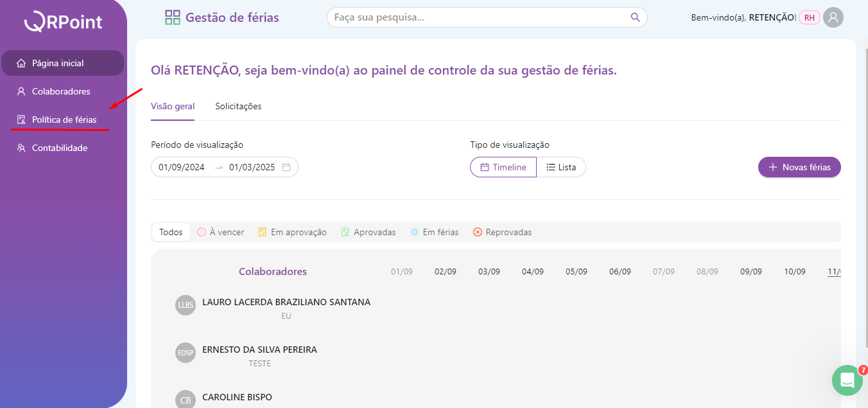Image resolution: width=868 pixels, height=408 pixels.
Task: Click the EDSP collaborator avatar
Action: (185, 353)
